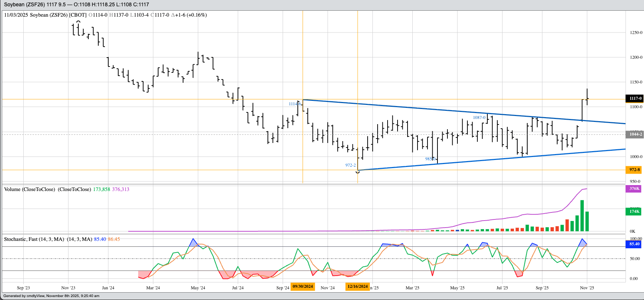Select the 1087-0 annotation label
Viewport: 644px width, 300px height.
click(x=479, y=117)
